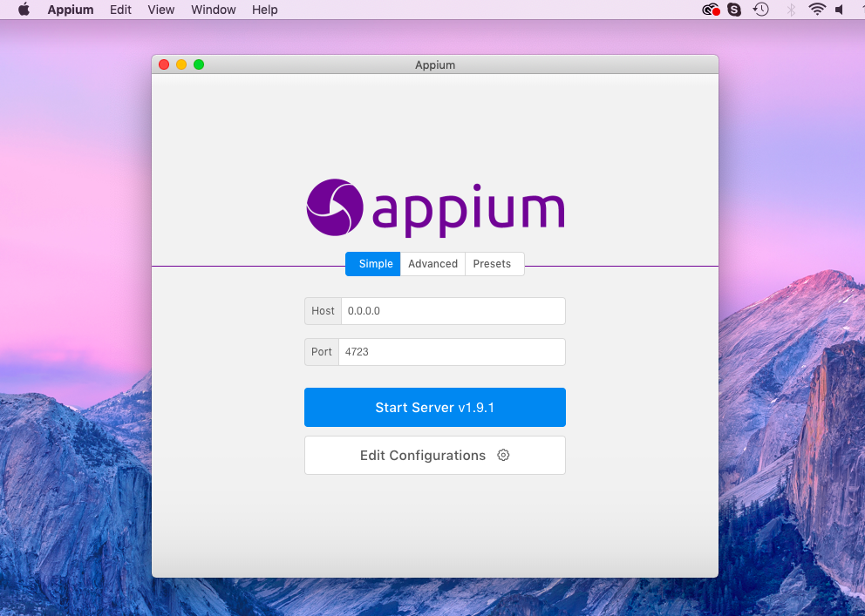Click the Bluetooth status icon

[x=791, y=10]
